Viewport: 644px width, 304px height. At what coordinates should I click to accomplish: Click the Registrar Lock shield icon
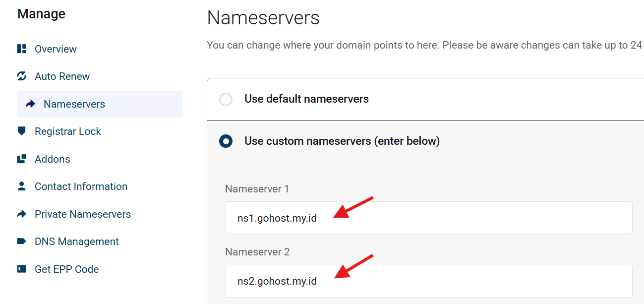[x=21, y=131]
